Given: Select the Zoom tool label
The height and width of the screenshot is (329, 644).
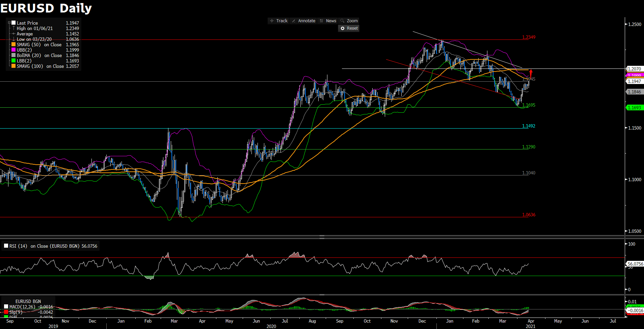Looking at the screenshot, I should coord(352,21).
